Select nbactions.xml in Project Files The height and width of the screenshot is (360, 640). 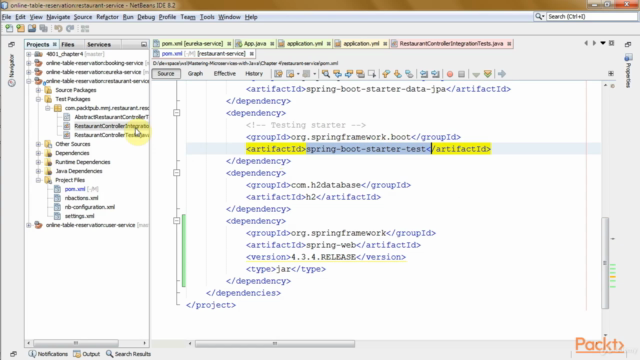81,198
